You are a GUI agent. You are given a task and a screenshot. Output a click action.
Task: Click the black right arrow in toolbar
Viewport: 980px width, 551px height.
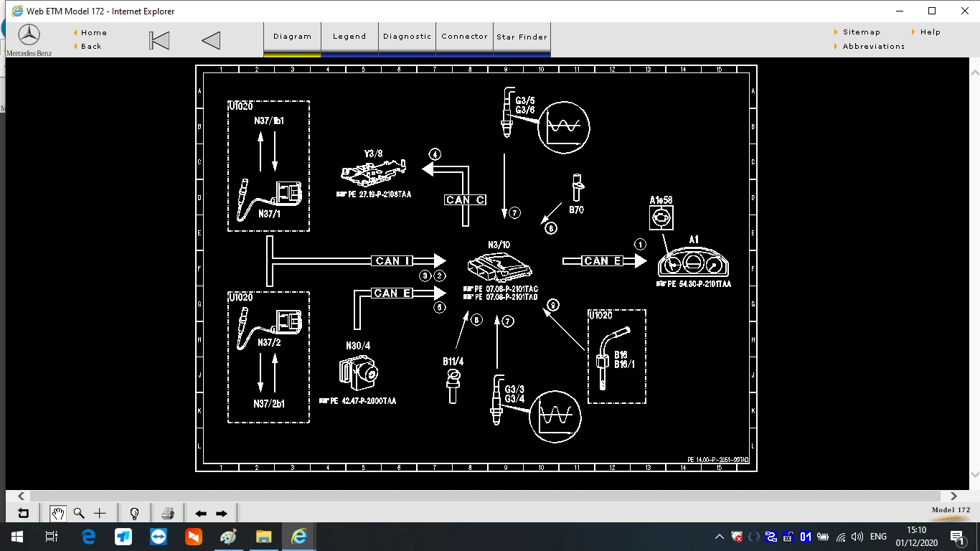[x=222, y=514]
